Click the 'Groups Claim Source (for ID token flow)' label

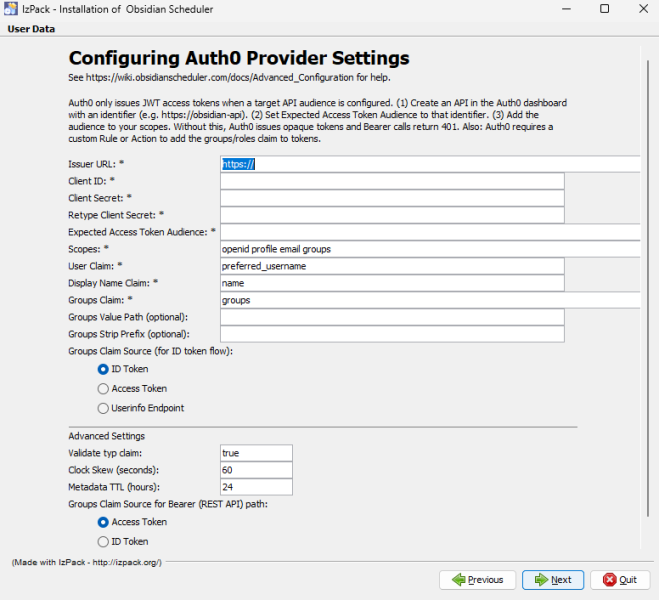point(150,351)
